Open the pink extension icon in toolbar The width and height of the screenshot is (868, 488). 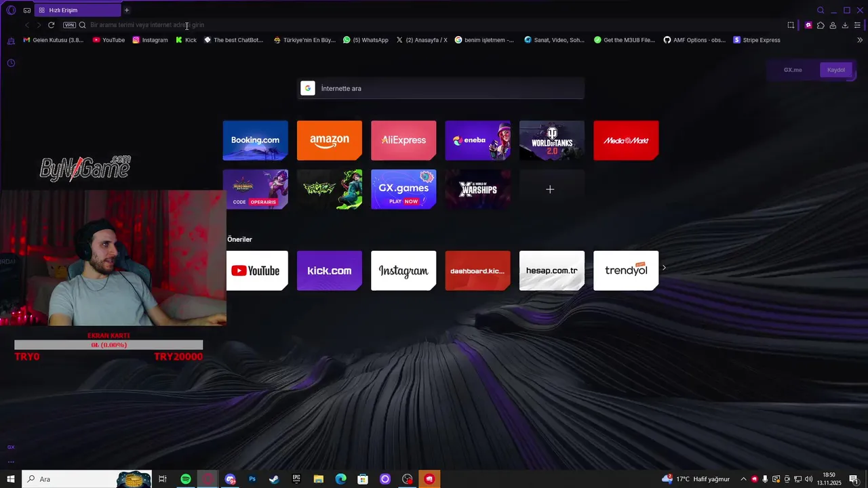pos(808,25)
